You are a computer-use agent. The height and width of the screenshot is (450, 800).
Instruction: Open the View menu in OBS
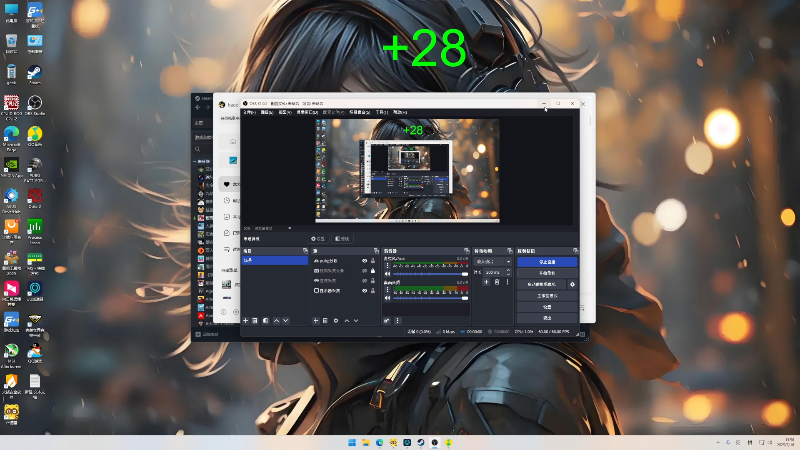tap(285, 112)
